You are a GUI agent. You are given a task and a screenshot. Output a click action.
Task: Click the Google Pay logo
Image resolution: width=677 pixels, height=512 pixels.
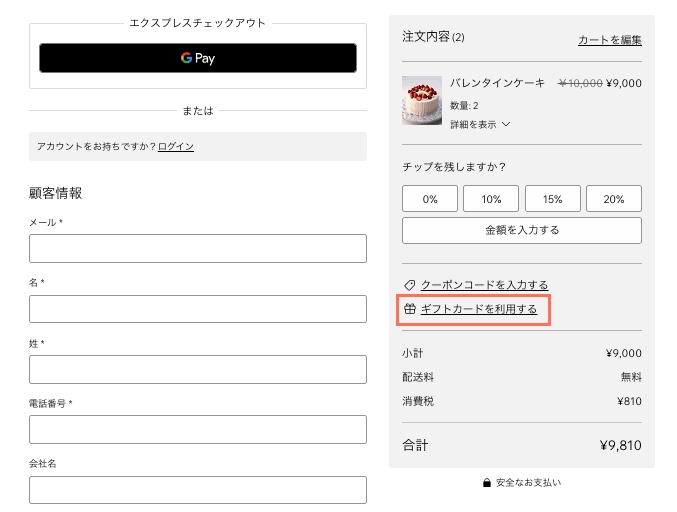coord(198,58)
